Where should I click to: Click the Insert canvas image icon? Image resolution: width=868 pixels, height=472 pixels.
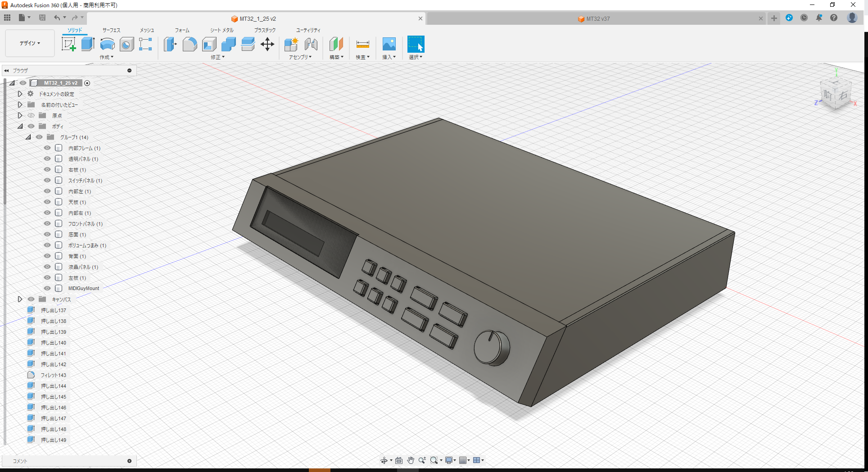click(389, 45)
